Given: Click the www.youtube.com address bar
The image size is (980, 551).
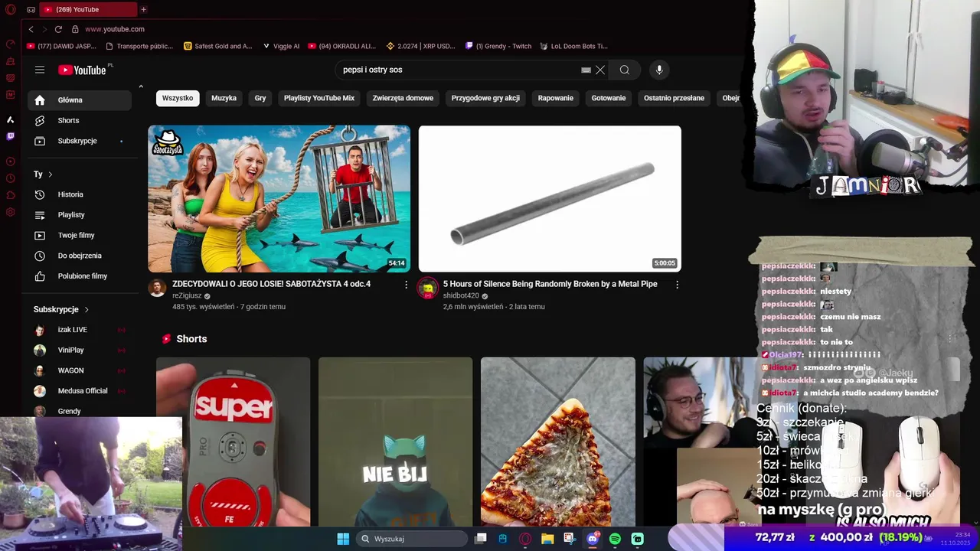Looking at the screenshot, I should coord(115,29).
